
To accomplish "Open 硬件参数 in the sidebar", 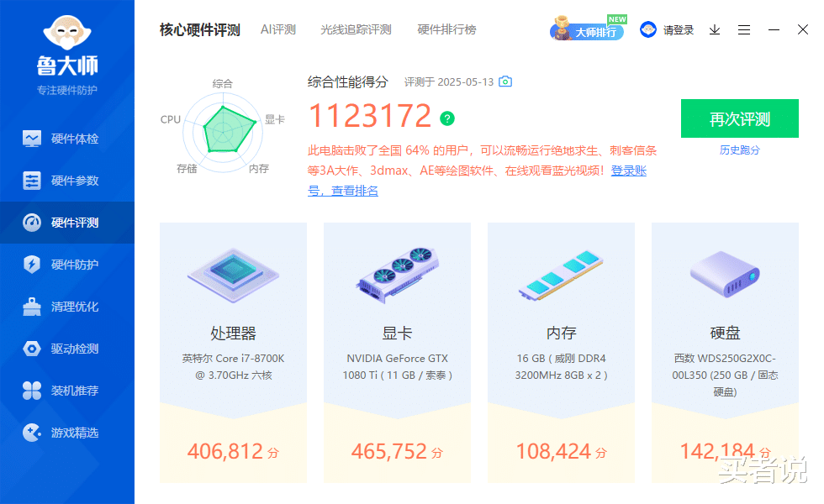I will pyautogui.click(x=67, y=181).
